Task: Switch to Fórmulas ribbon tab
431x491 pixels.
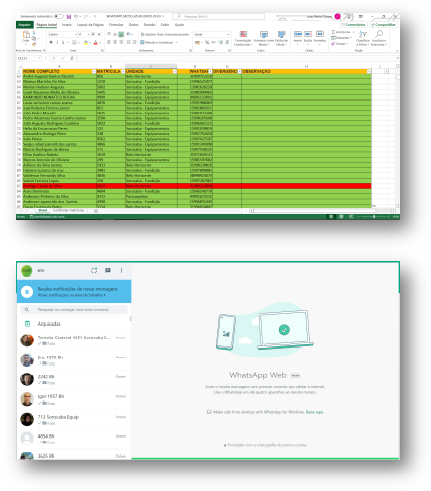Action: pyautogui.click(x=116, y=25)
